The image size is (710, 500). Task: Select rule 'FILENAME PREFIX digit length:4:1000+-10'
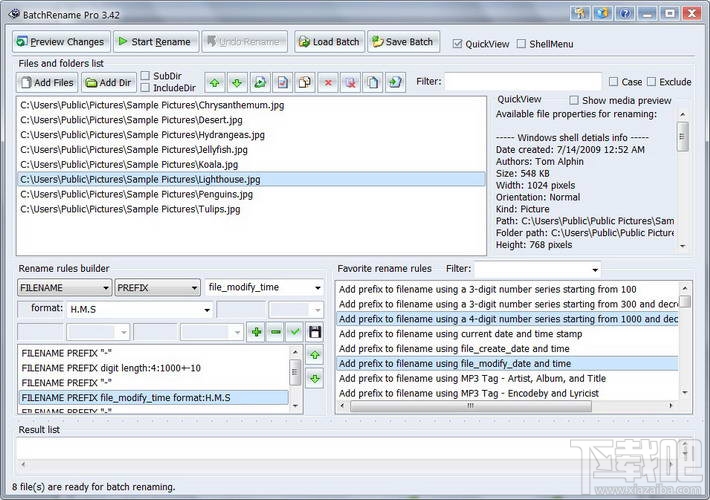pos(154,368)
